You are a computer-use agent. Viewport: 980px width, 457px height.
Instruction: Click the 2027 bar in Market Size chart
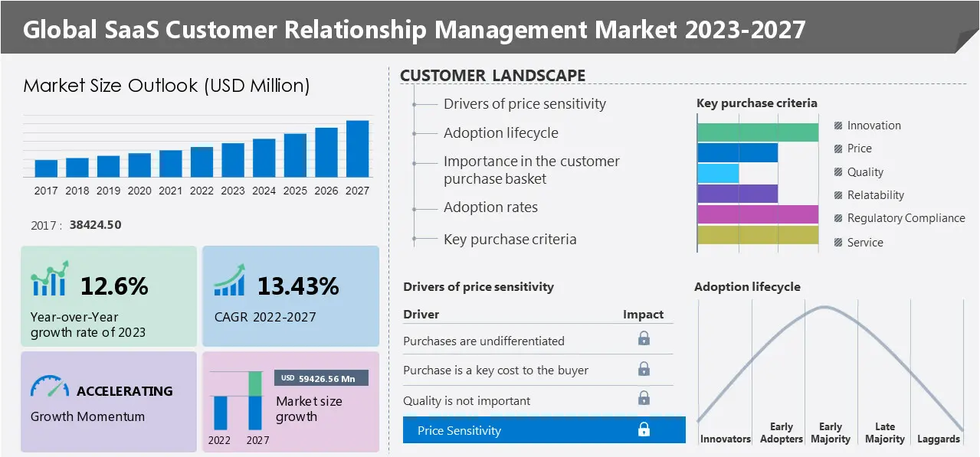357,149
